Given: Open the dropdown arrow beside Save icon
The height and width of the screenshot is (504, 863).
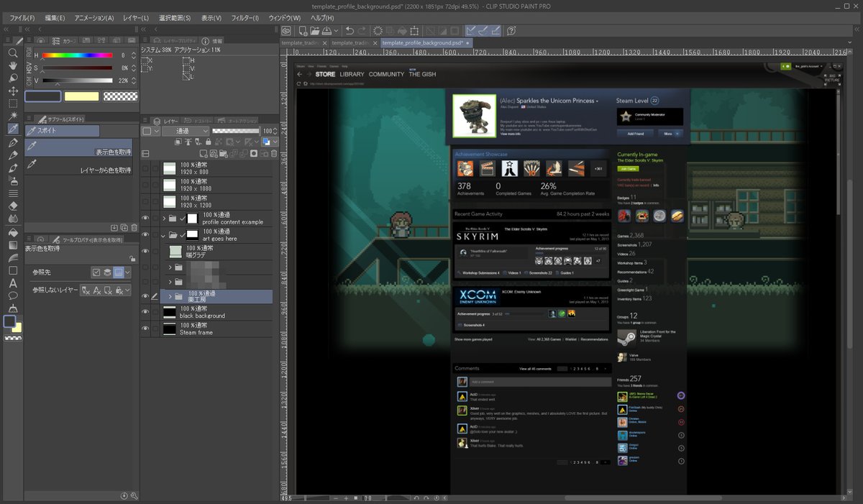Looking at the screenshot, I should (337, 31).
